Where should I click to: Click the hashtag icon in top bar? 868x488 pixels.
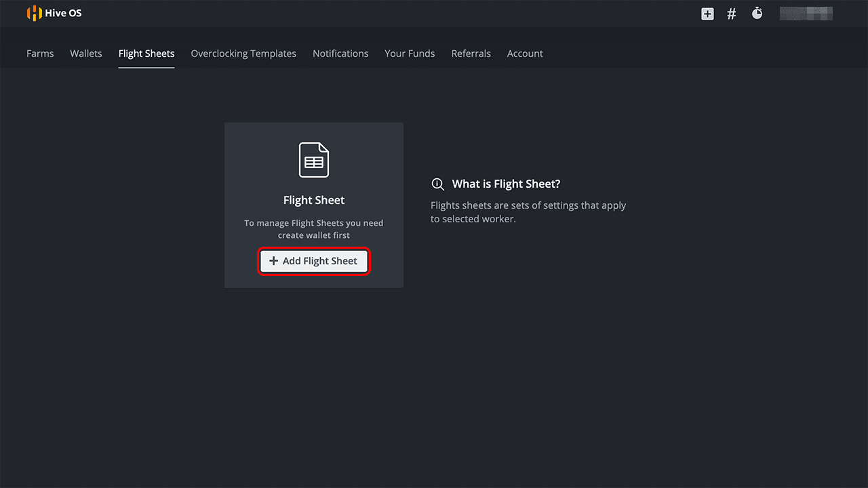(x=732, y=14)
